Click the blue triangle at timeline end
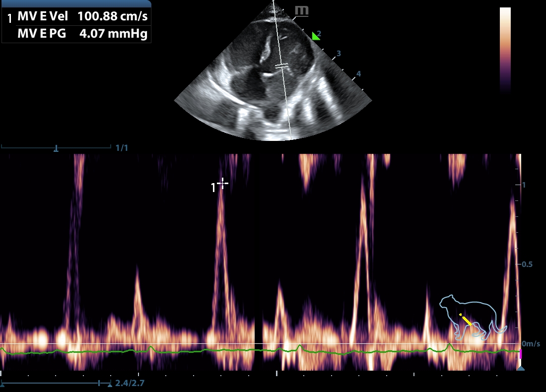 [520, 368]
